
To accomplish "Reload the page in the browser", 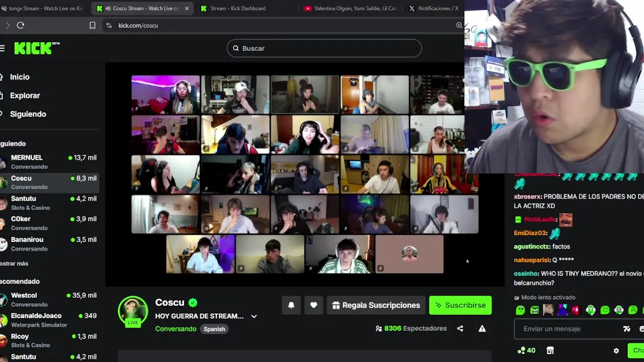I will coord(21,25).
